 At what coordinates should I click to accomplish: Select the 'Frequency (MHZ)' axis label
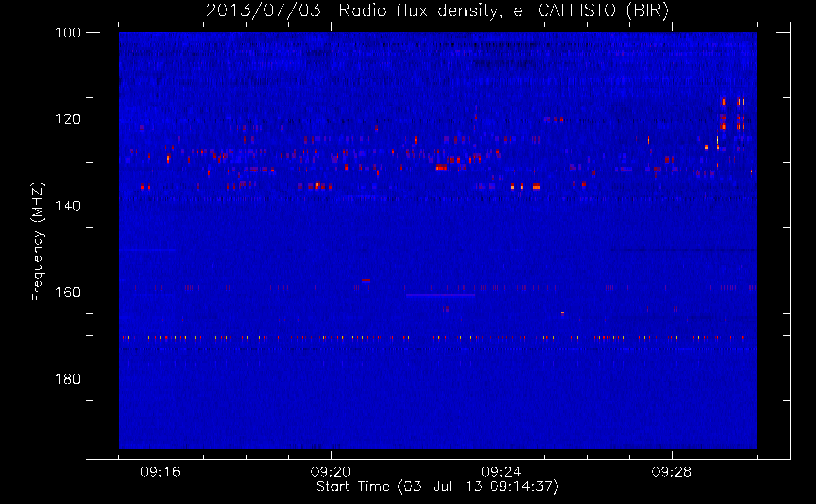coord(38,241)
